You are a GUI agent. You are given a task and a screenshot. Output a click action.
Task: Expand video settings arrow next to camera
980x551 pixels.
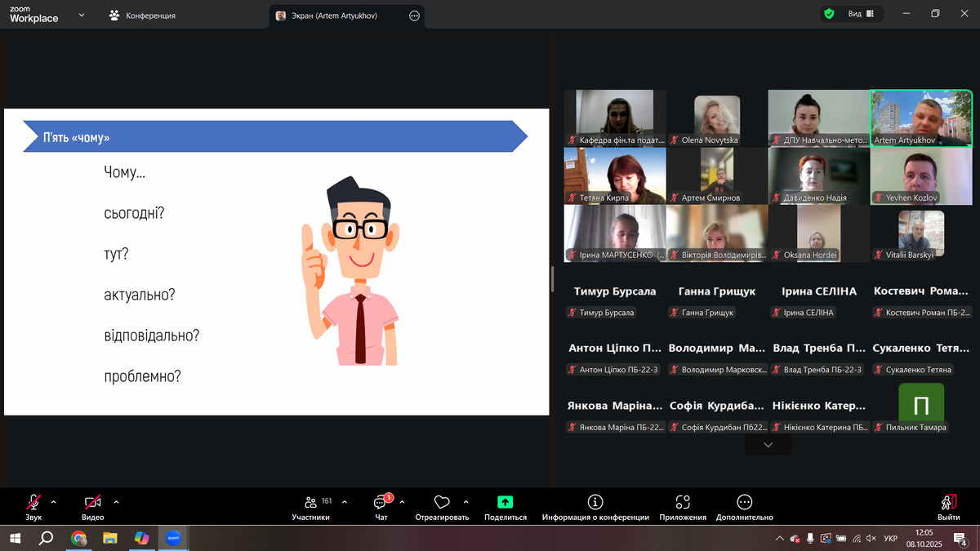tap(117, 502)
